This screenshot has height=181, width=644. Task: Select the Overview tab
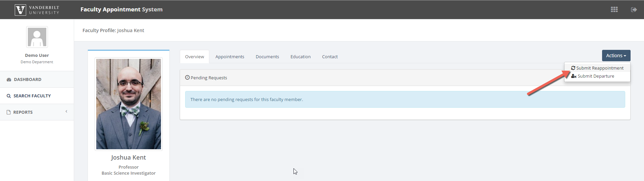click(x=194, y=57)
